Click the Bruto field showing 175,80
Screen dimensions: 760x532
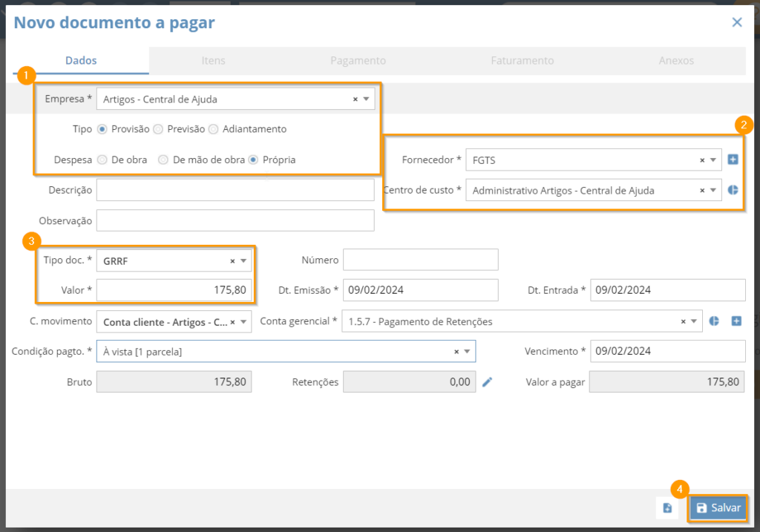click(174, 382)
